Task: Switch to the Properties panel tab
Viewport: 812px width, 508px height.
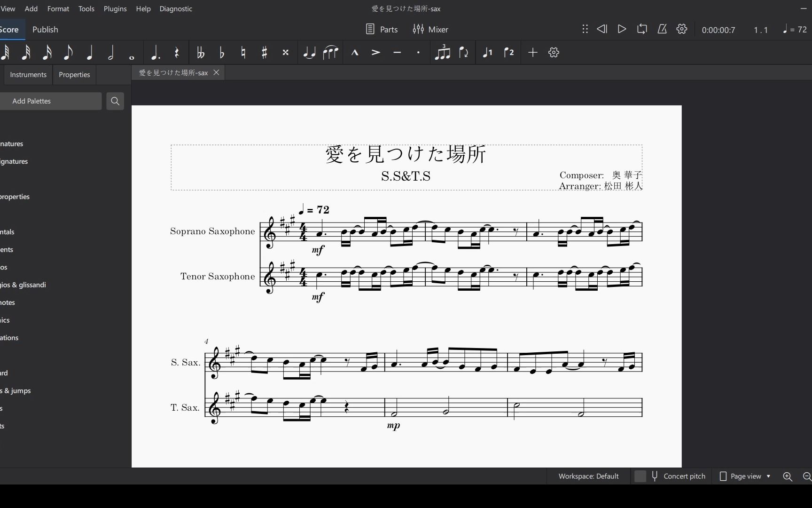Action: pos(74,75)
